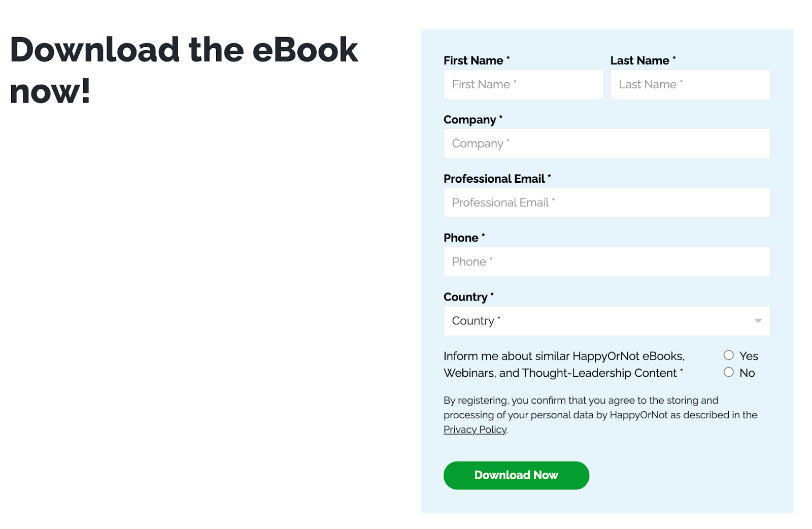The height and width of the screenshot is (529, 812).
Task: Focus the Last Name text field
Action: click(x=690, y=84)
